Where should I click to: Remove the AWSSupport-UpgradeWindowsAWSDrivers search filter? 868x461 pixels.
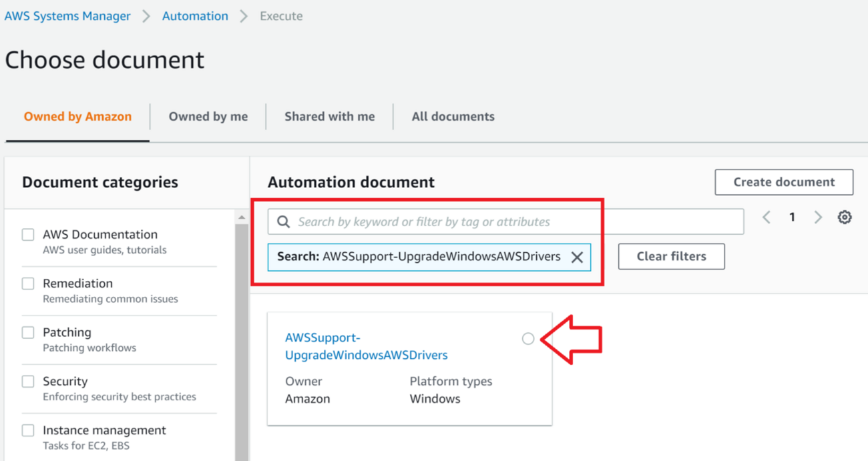577,258
